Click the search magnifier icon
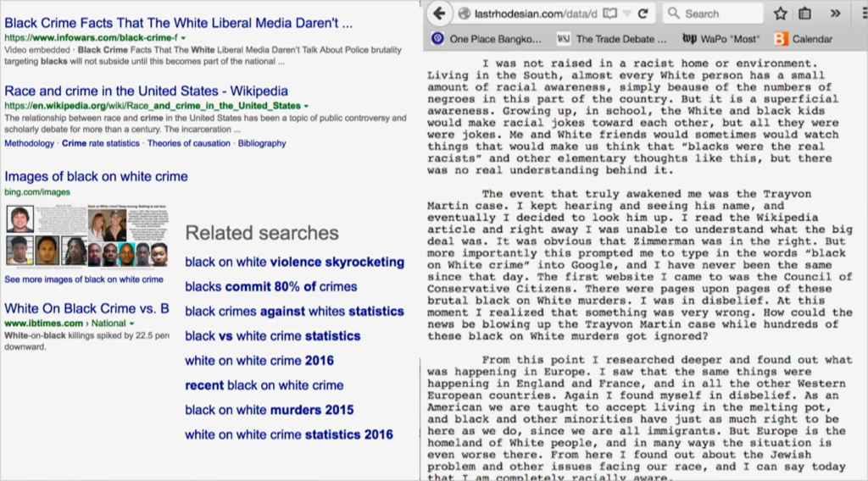The height and width of the screenshot is (481, 868). pyautogui.click(x=673, y=14)
